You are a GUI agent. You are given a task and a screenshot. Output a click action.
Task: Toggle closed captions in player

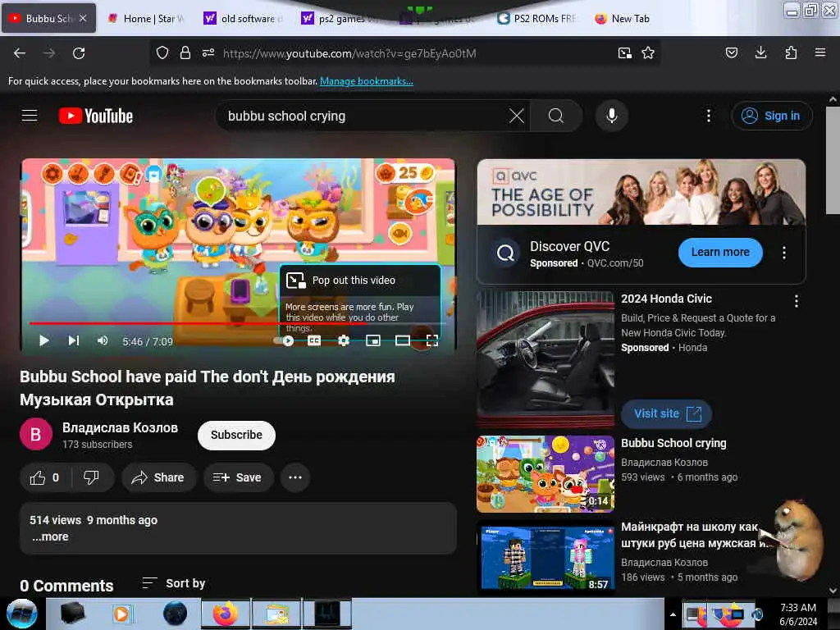tap(314, 340)
